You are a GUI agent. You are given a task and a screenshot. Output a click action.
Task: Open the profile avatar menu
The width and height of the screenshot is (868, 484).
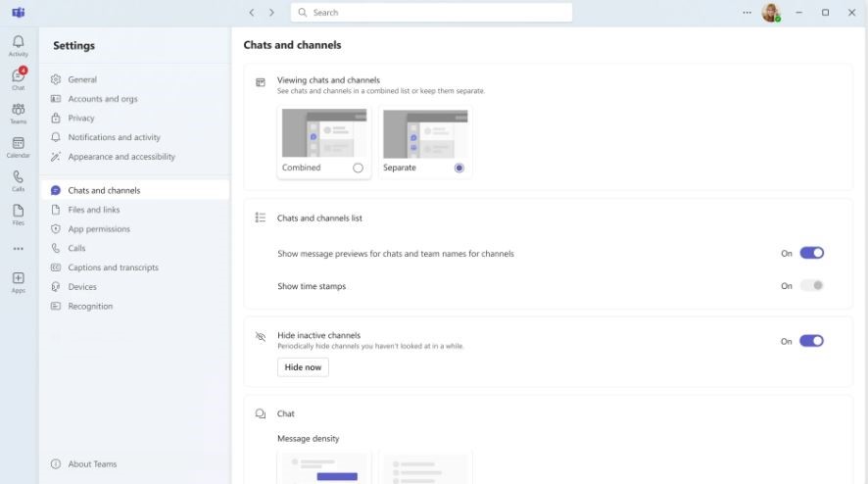coord(771,12)
